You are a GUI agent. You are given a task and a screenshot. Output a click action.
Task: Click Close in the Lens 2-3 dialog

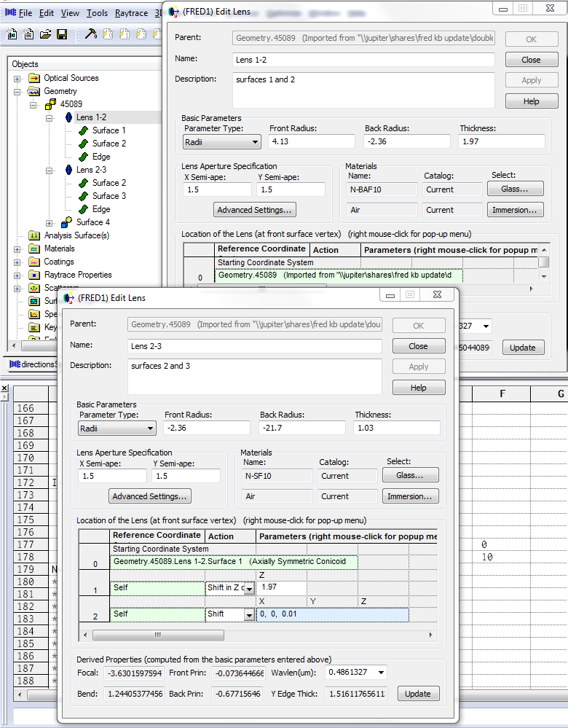(418, 346)
